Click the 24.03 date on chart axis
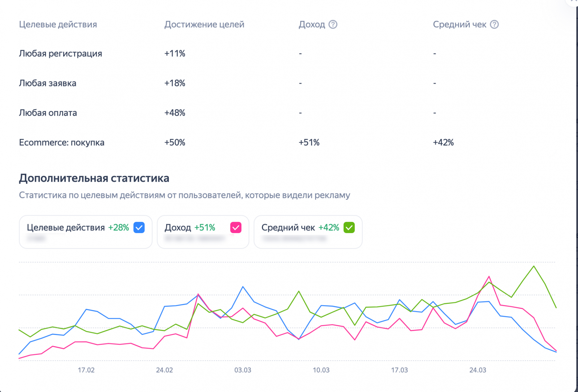This screenshot has width=578, height=392. pyautogui.click(x=478, y=370)
